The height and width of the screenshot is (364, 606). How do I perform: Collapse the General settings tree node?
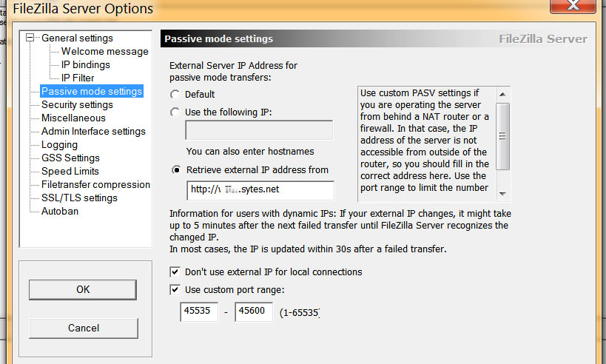click(30, 38)
